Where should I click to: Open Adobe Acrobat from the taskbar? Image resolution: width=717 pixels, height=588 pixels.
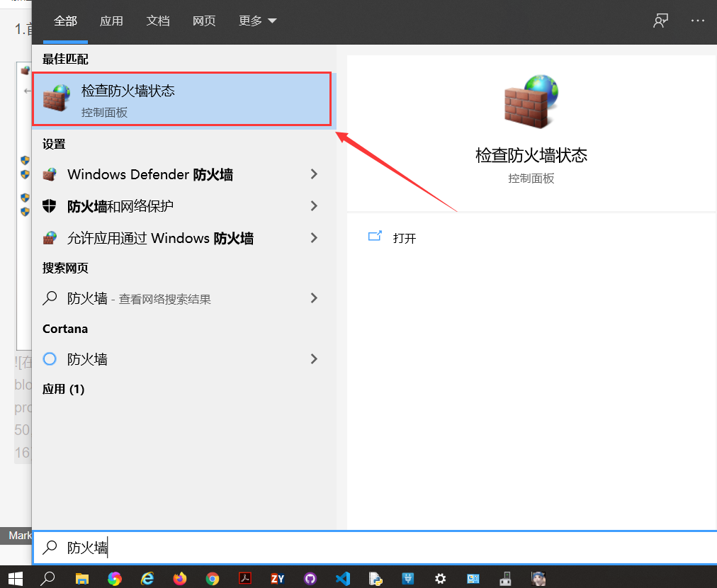tap(244, 579)
